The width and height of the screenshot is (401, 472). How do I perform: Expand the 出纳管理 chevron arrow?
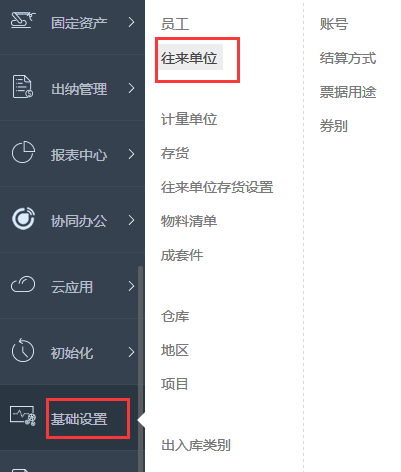point(132,88)
